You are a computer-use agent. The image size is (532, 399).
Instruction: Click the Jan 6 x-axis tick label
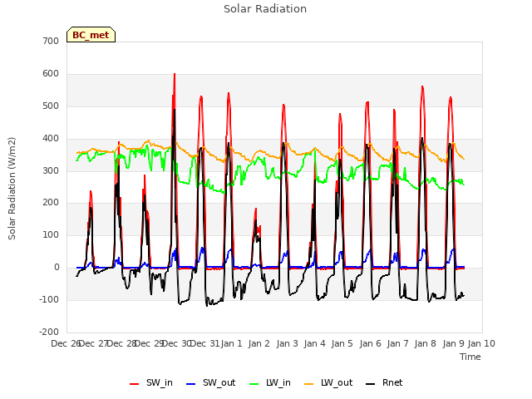click(370, 343)
